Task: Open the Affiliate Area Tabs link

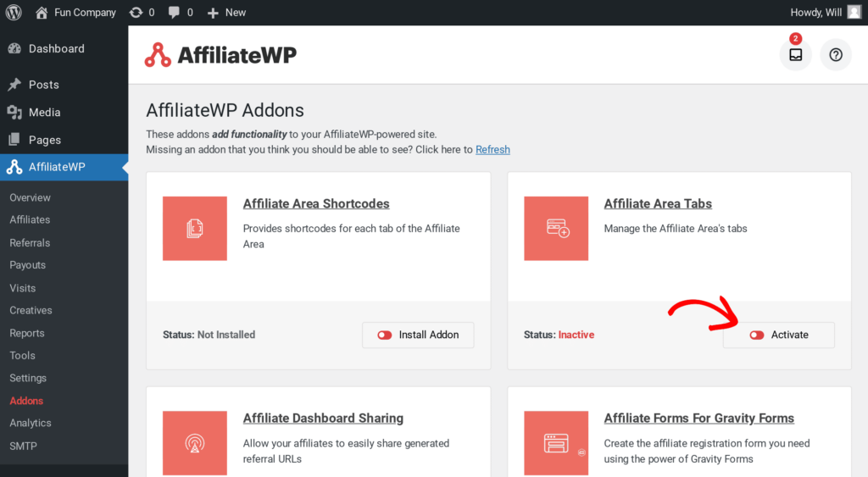Action: click(658, 203)
